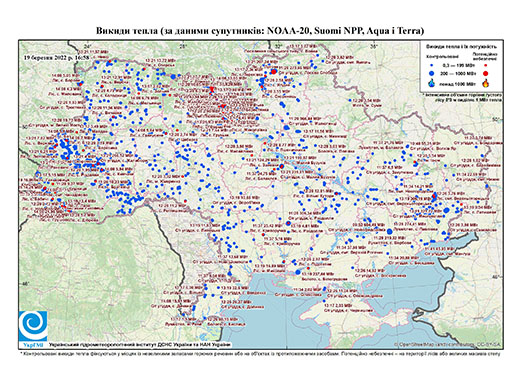Click the large red marker near Chernihiv region
520x368 pixels.
point(274,72)
